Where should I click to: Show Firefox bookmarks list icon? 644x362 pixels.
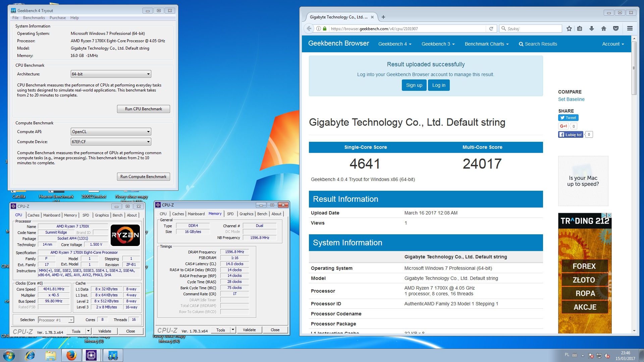(x=580, y=29)
